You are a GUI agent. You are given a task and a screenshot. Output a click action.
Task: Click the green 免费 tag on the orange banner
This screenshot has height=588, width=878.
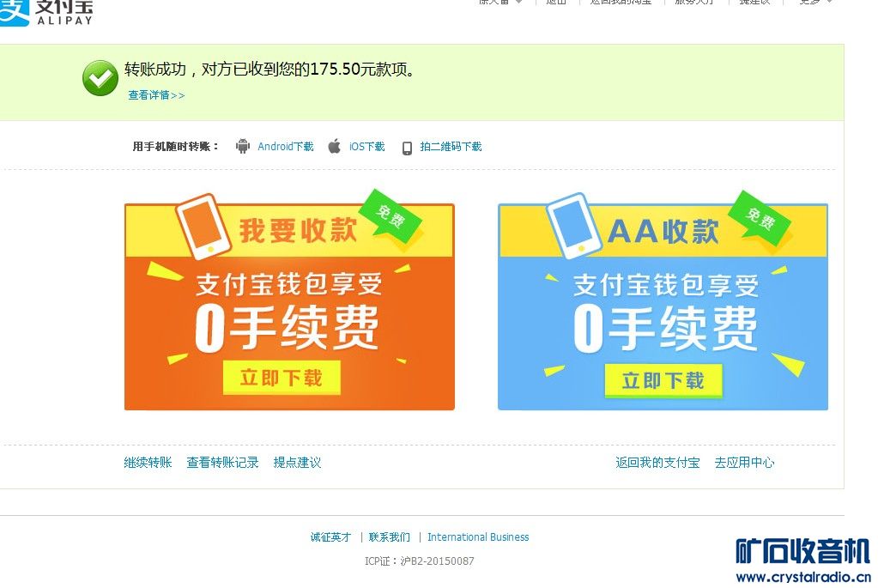point(391,216)
